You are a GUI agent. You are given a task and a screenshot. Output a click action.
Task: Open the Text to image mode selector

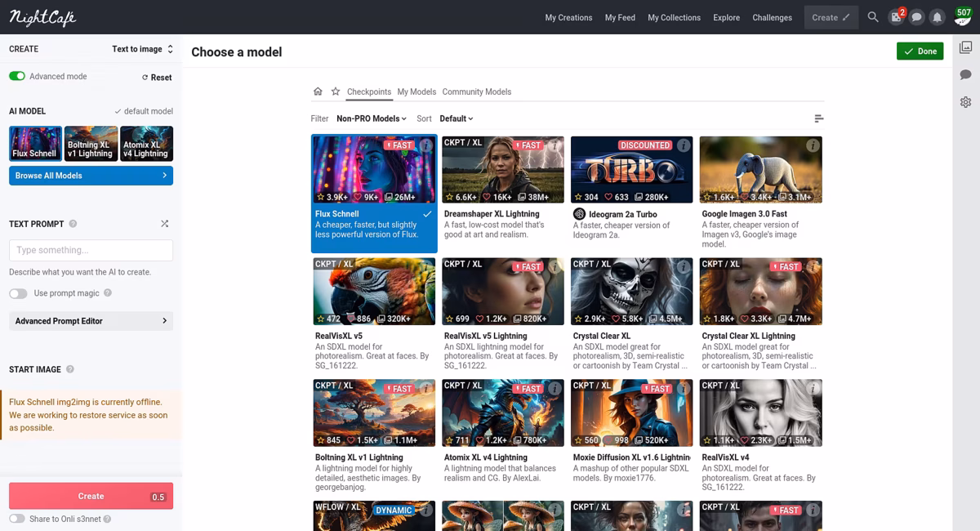click(x=142, y=49)
